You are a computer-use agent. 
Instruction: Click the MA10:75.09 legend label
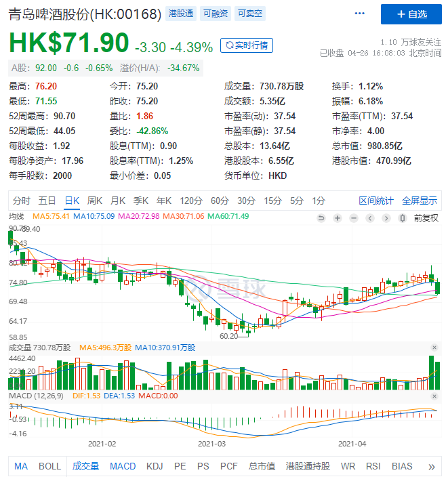click(x=94, y=216)
